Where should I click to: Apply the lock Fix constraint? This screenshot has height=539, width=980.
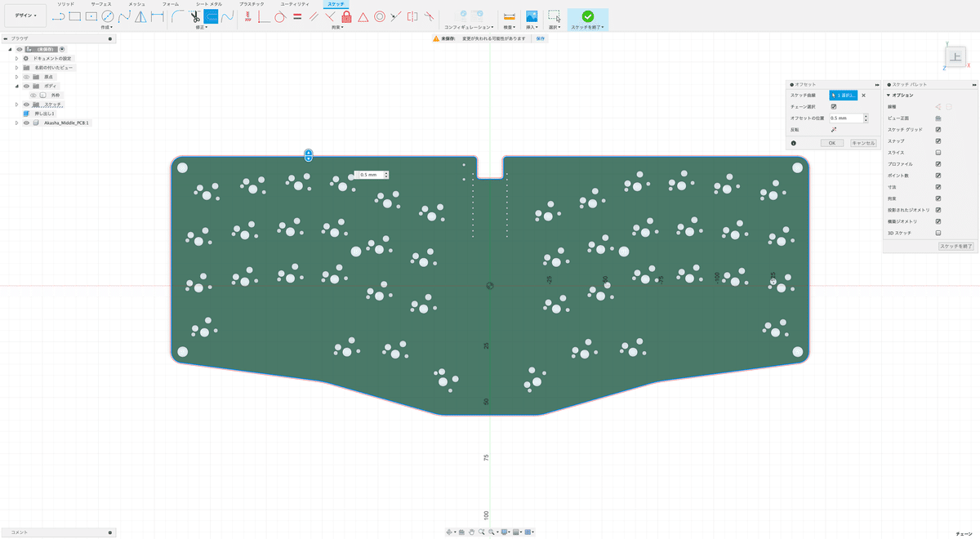click(x=346, y=16)
